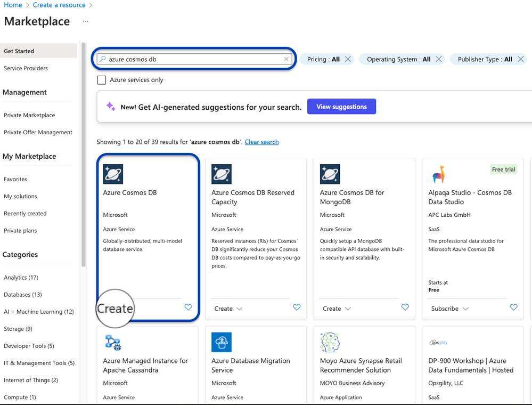Click the Azure Cosmos DB card title

coord(130,192)
